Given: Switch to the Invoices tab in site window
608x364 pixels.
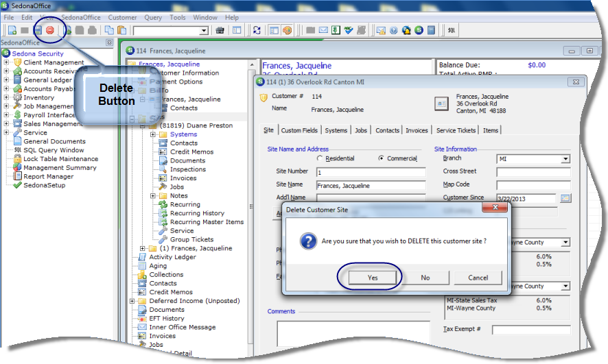Looking at the screenshot, I should tap(417, 130).
